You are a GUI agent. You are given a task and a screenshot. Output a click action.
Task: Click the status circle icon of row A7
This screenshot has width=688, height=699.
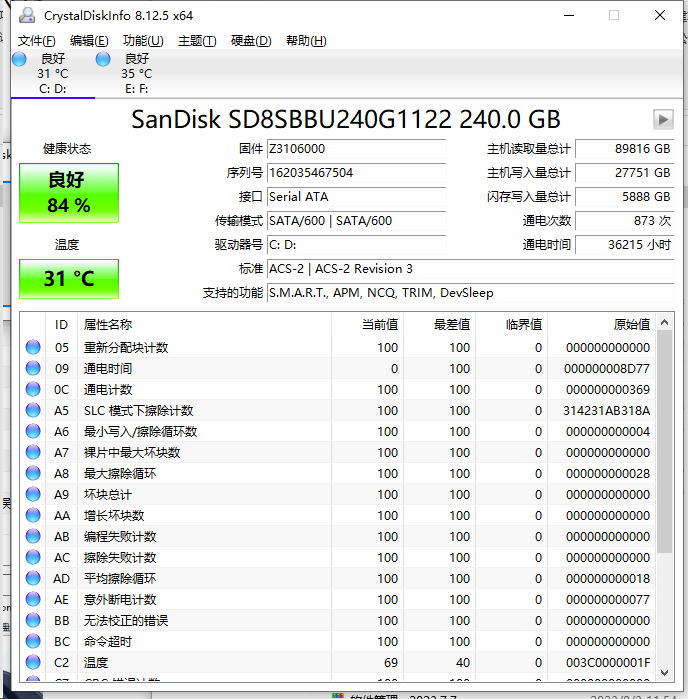[33, 452]
